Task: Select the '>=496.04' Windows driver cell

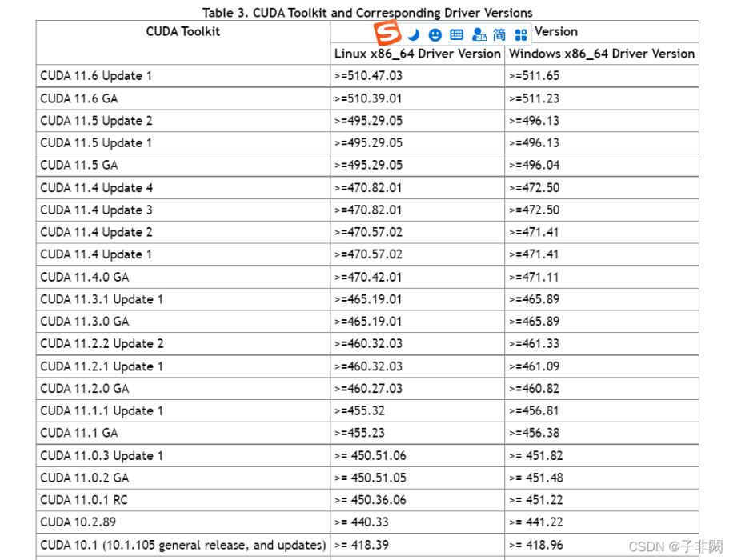Action: point(602,165)
